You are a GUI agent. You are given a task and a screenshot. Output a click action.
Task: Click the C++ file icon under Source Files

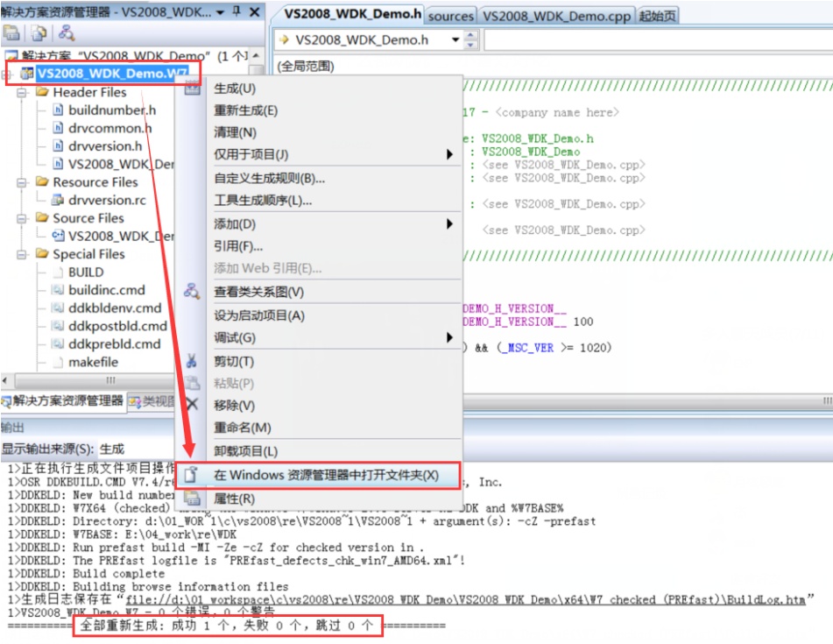[58, 236]
